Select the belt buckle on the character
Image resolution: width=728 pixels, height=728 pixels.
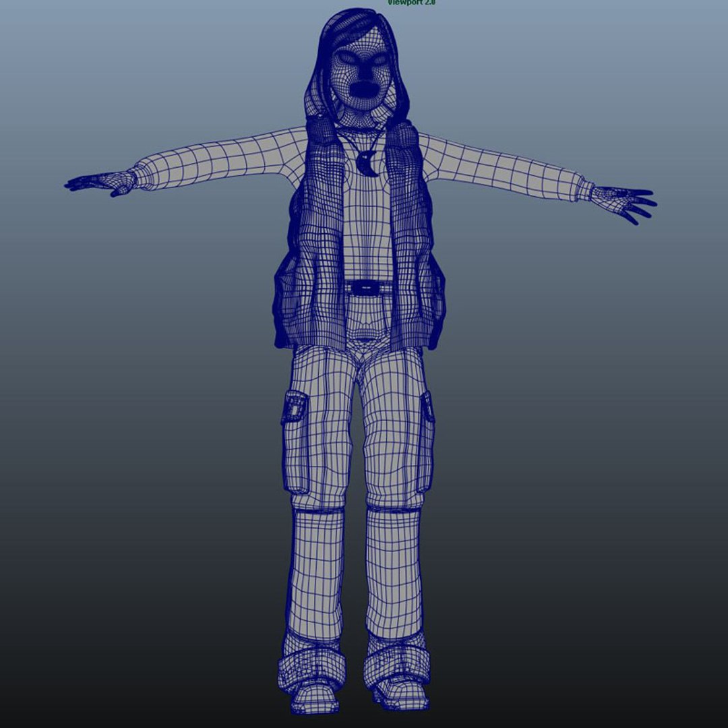coord(367,289)
